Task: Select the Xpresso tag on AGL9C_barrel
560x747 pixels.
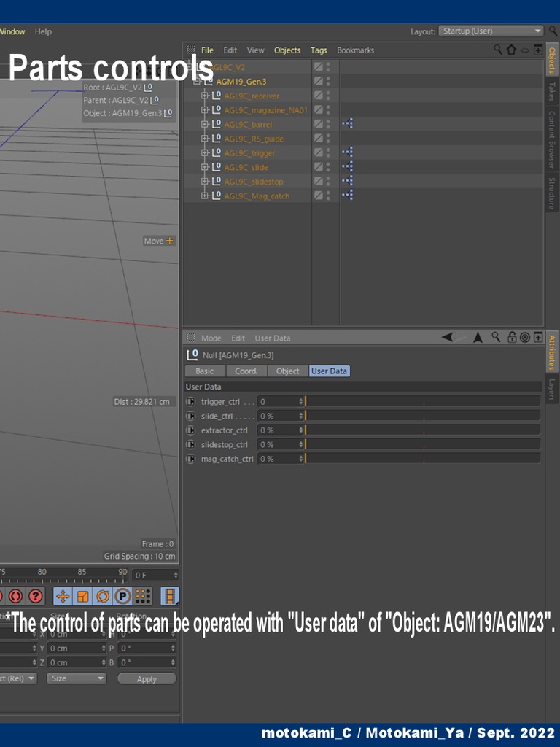Action: pos(348,124)
